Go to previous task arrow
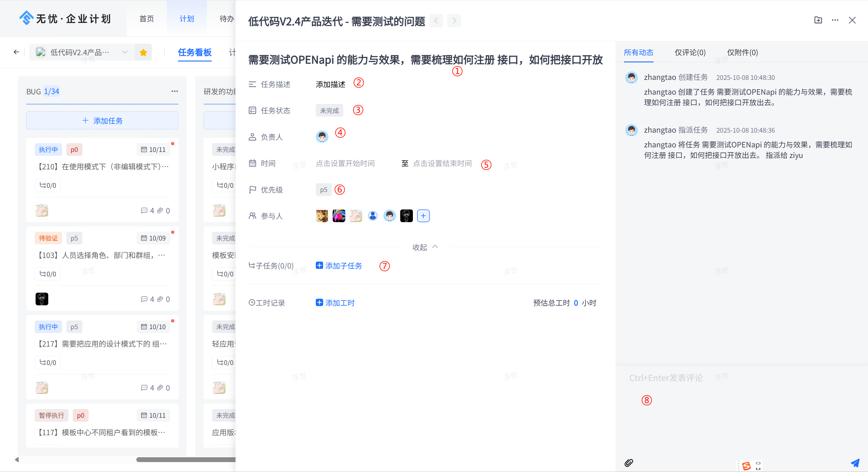This screenshot has height=472, width=868. pos(436,21)
